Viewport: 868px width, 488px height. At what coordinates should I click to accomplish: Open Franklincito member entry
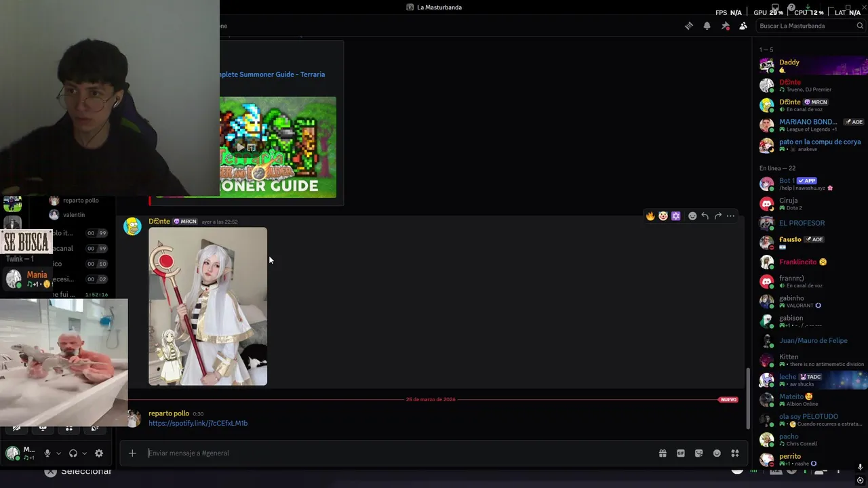[810, 262]
